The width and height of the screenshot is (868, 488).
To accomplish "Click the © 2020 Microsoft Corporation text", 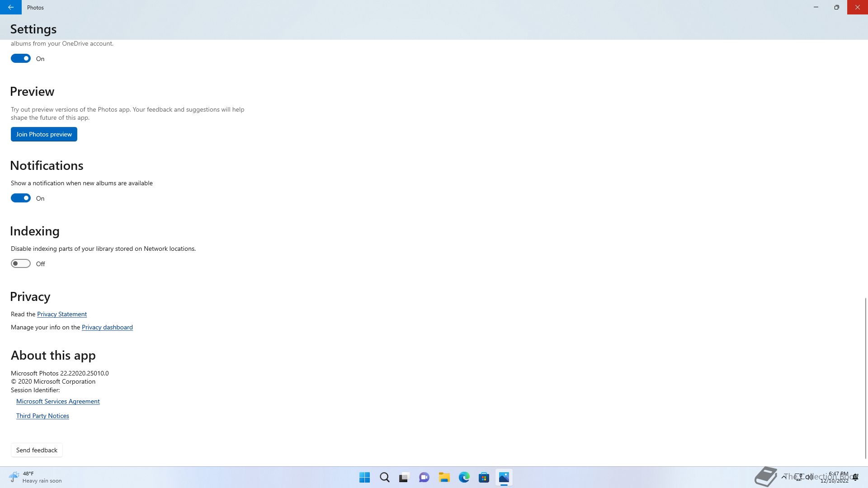I will coord(53,381).
